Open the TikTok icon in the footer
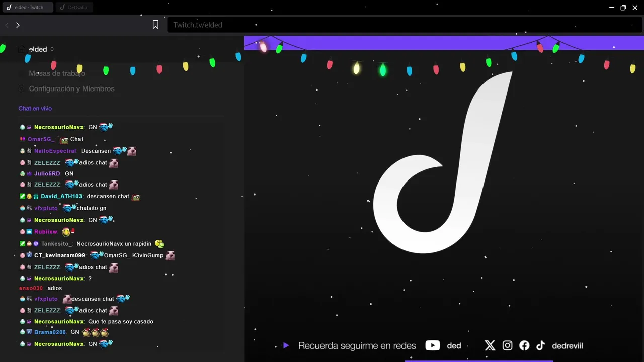This screenshot has height=362, width=644. click(x=540, y=345)
